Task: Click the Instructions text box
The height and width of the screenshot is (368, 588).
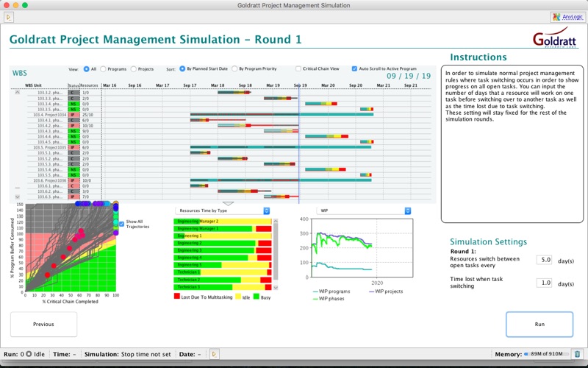Action: point(512,144)
